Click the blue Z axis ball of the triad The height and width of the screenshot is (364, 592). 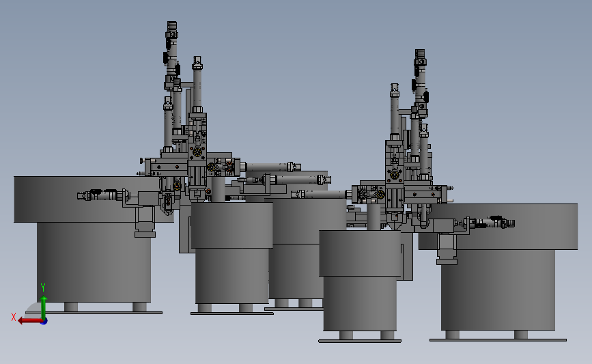coord(44,322)
